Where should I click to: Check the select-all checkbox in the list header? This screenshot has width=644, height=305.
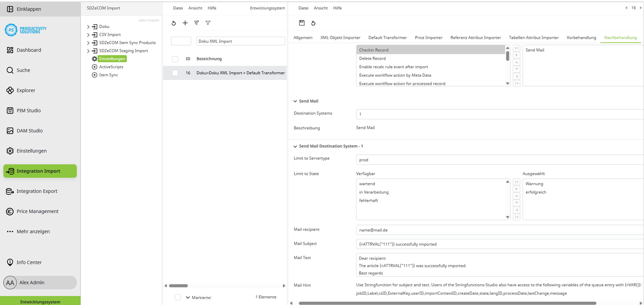click(175, 59)
